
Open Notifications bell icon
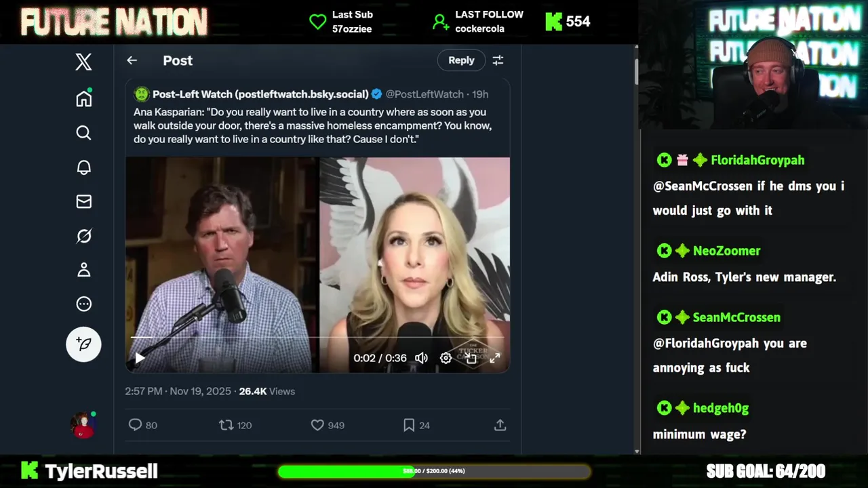point(83,167)
